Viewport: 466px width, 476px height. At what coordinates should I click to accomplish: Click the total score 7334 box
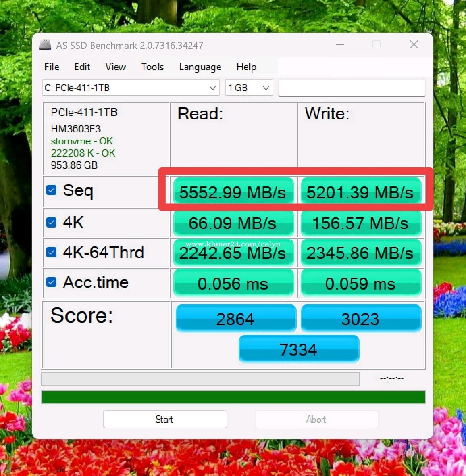298,349
